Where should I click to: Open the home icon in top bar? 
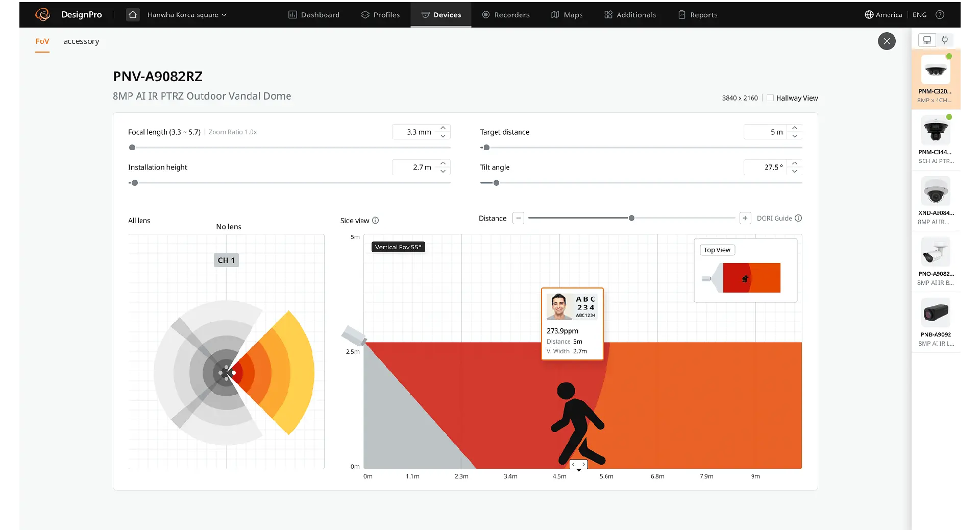pos(133,14)
